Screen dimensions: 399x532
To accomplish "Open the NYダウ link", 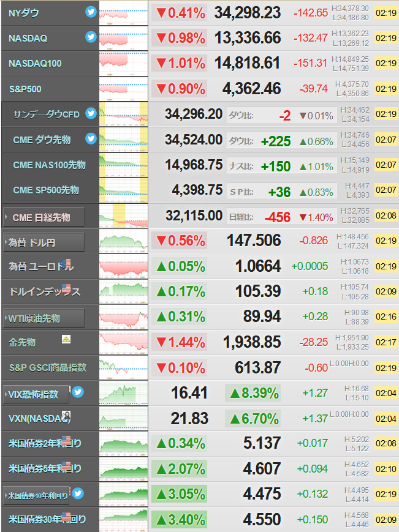I will coord(24,13).
